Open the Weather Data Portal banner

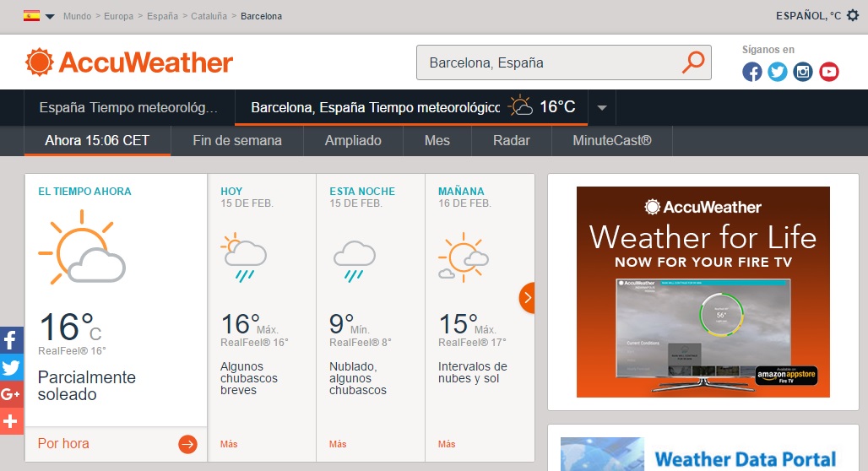tap(703, 454)
